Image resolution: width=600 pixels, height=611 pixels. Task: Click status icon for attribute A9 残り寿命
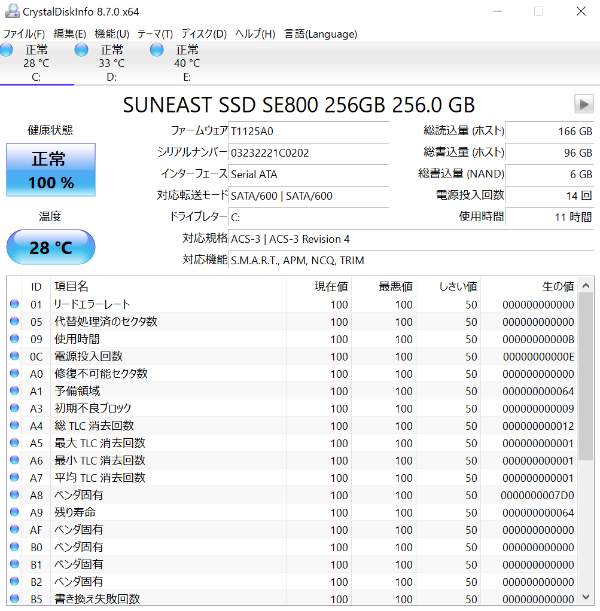click(14, 512)
